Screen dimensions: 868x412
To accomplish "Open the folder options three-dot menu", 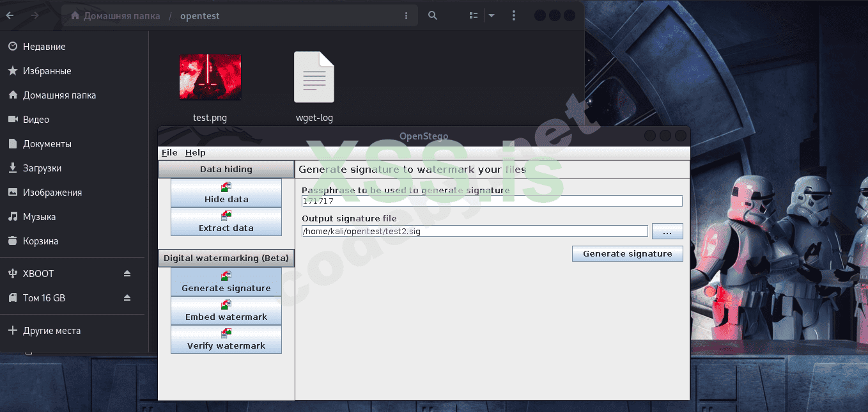I will coord(407,15).
